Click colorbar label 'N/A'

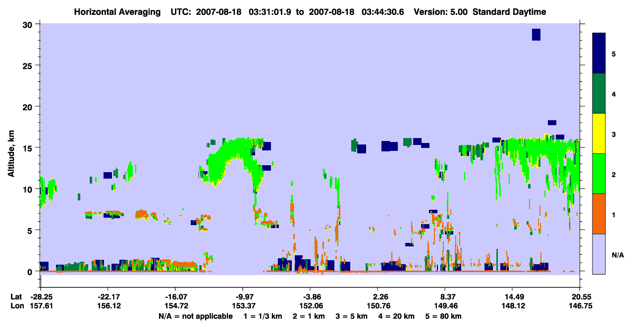click(x=617, y=255)
